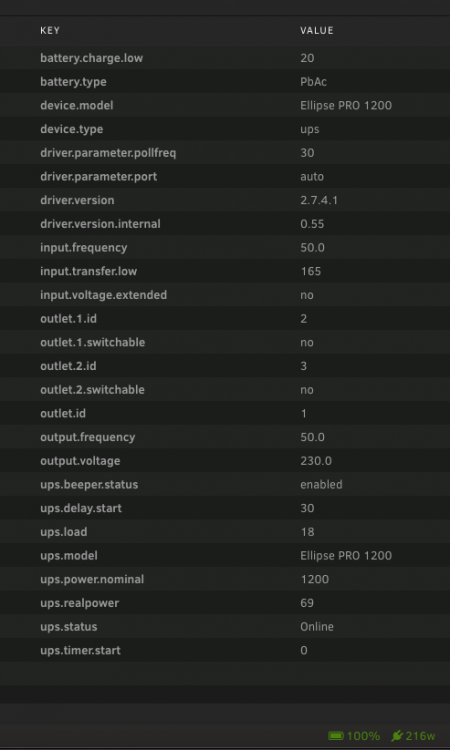Select the battery.type key
The width and height of the screenshot is (450, 750).
coord(73,82)
